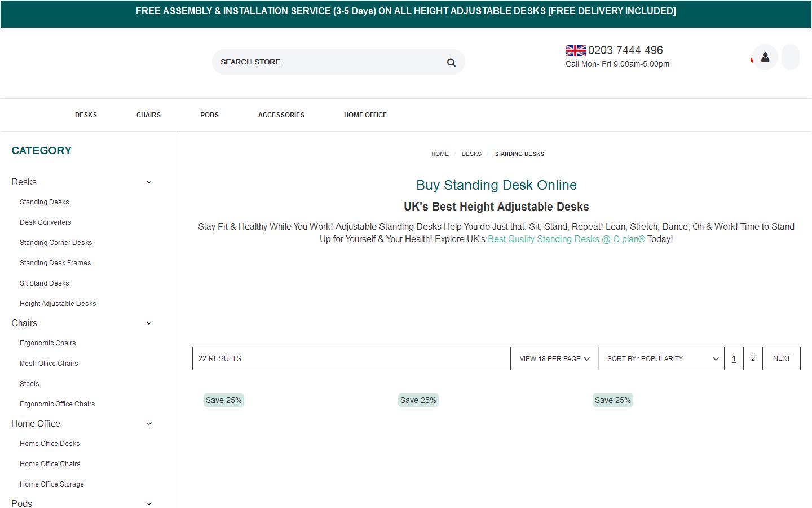
Task: Click into the Search Store field
Action: pyautogui.click(x=327, y=62)
